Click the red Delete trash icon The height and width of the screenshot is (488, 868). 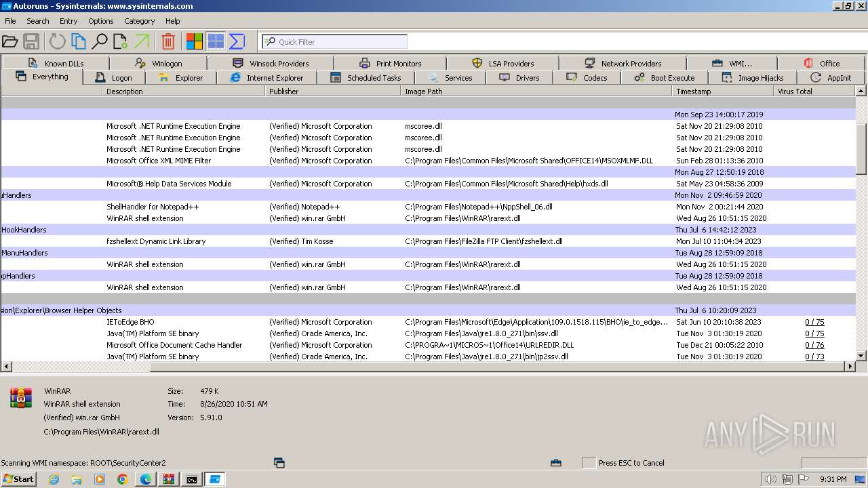(x=168, y=41)
